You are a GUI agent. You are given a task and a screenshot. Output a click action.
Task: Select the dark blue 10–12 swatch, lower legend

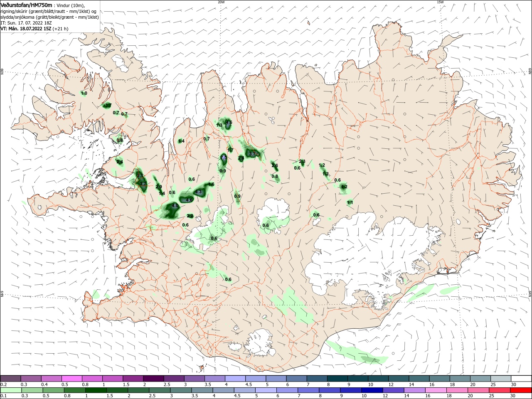tap(372, 390)
